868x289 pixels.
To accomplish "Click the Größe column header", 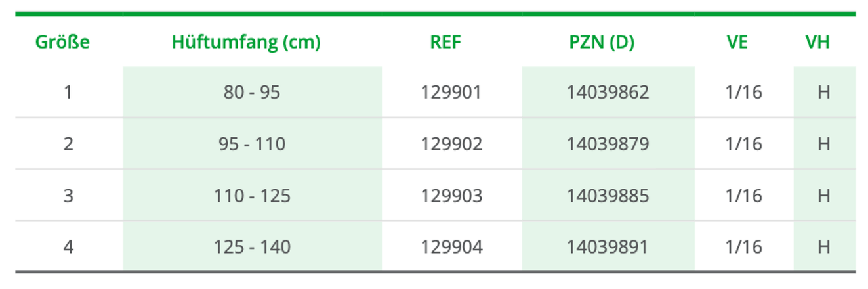I will pos(62,43).
